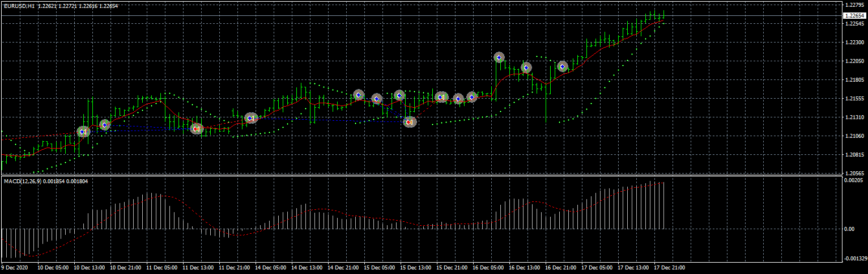Click the 14 Dec 21:00 time label
The height and width of the screenshot is (274, 868).
[x=343, y=267]
